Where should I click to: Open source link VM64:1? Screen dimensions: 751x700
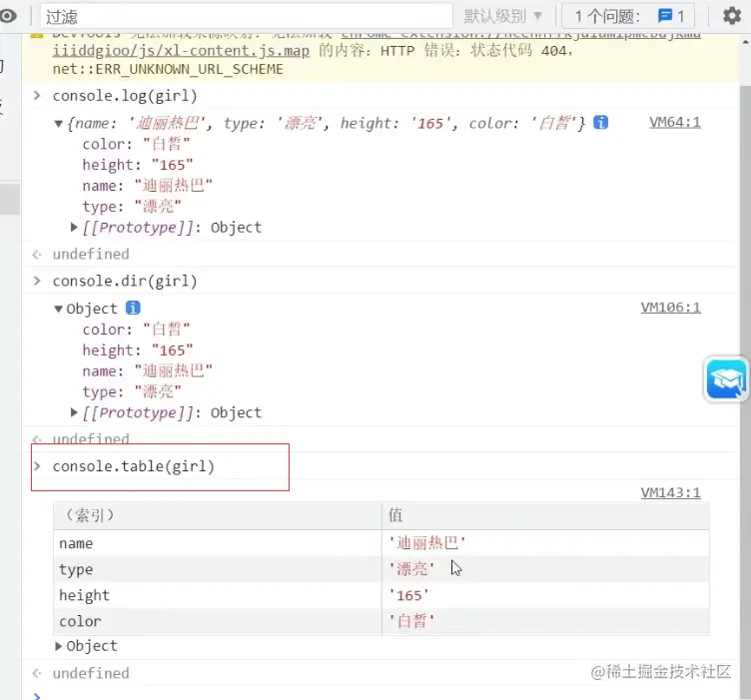point(674,122)
